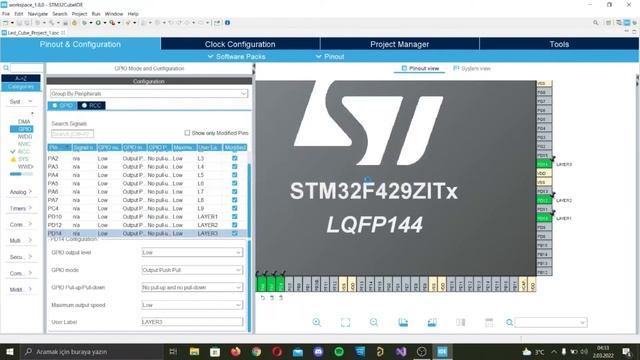Screen dimensions: 640x360
Task: Toggle Modified checkbox for PC4 row
Action: [x=234, y=208]
